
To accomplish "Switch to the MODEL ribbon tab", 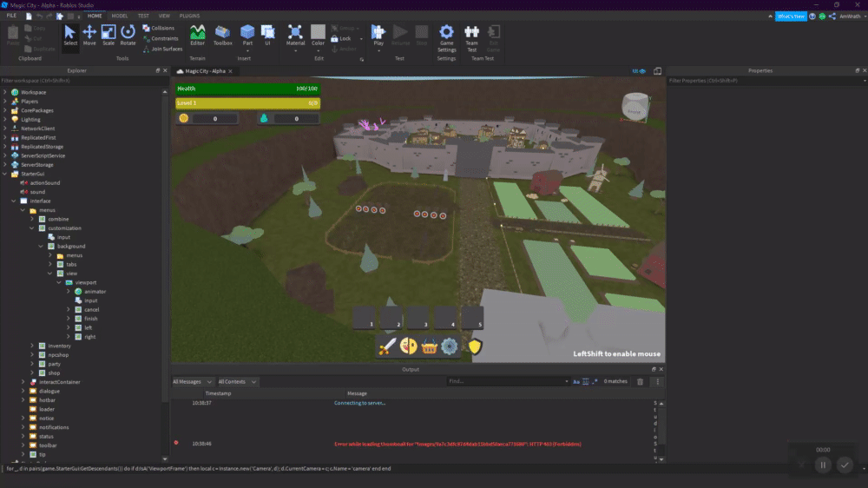I will tap(120, 16).
